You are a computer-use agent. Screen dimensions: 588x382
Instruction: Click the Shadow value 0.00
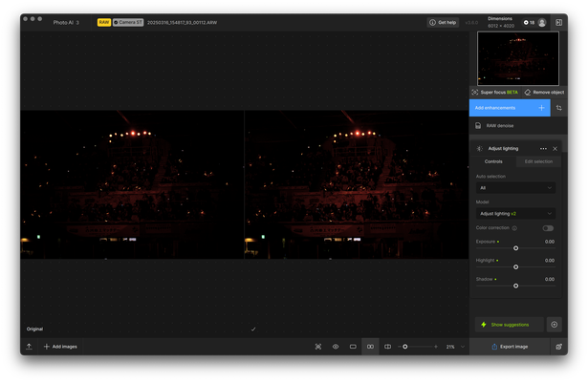point(550,279)
